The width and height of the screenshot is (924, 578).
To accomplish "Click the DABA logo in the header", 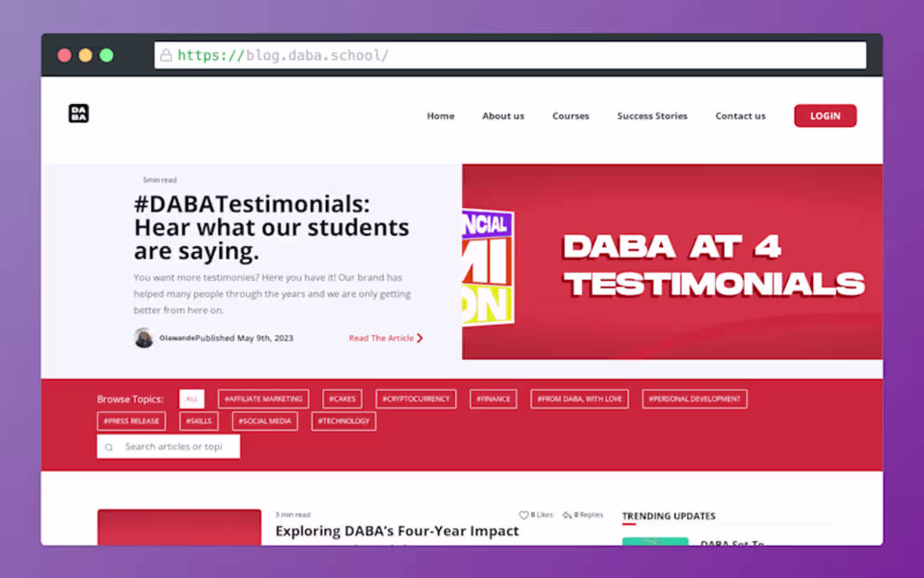I will click(x=78, y=113).
